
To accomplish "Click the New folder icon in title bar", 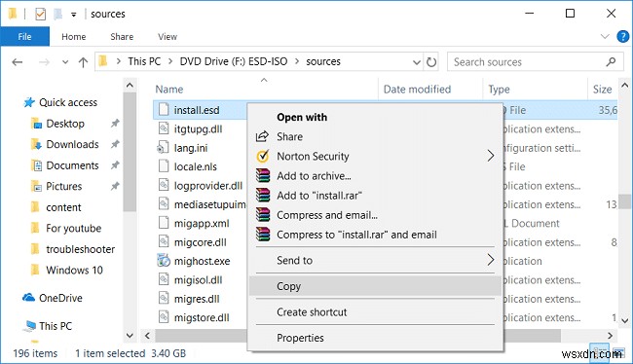I will 58,15.
